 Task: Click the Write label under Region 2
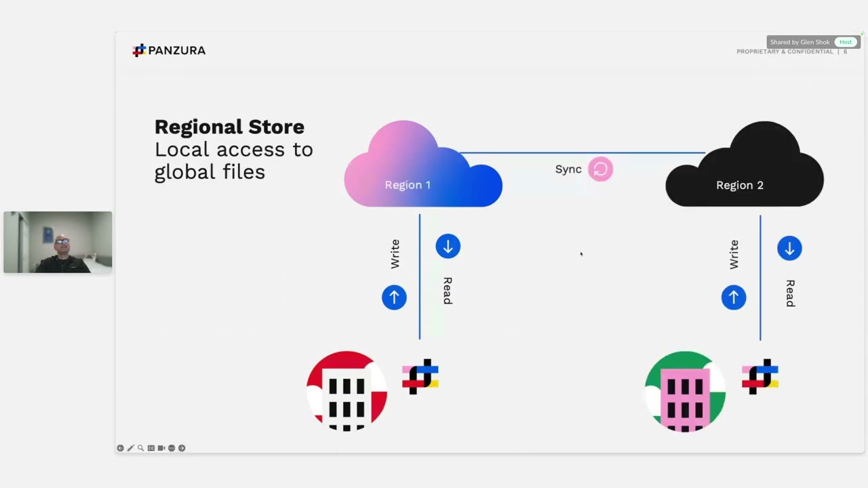pyautogui.click(x=734, y=254)
